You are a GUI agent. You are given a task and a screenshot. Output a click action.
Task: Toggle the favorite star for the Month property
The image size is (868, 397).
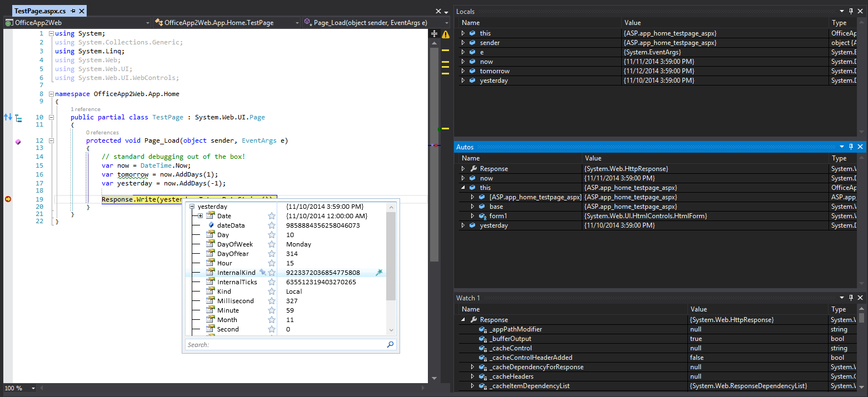point(271,319)
